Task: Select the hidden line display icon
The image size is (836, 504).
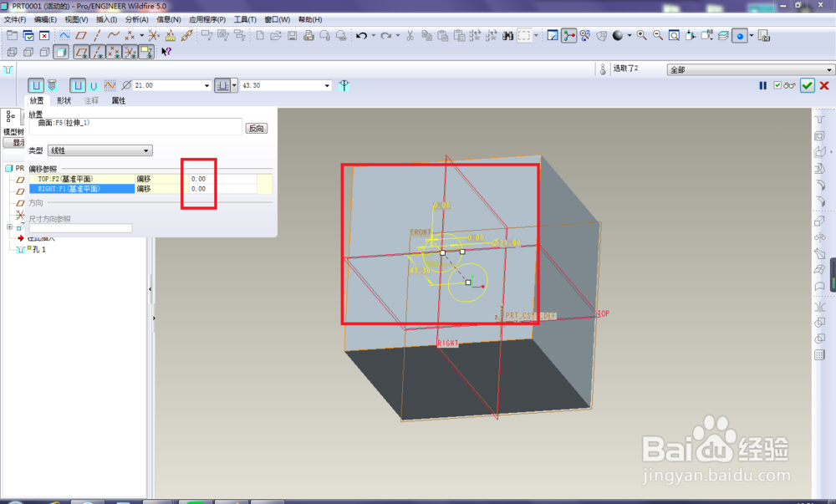Action: pyautogui.click(x=28, y=52)
